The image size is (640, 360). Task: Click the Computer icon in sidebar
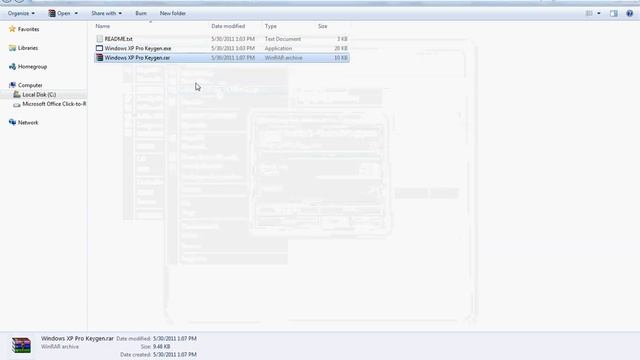pyautogui.click(x=12, y=85)
